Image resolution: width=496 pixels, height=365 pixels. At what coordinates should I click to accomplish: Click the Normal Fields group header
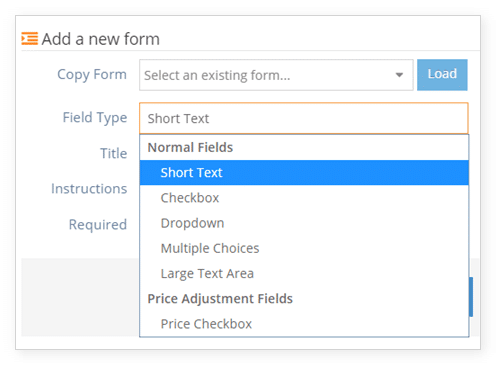190,147
